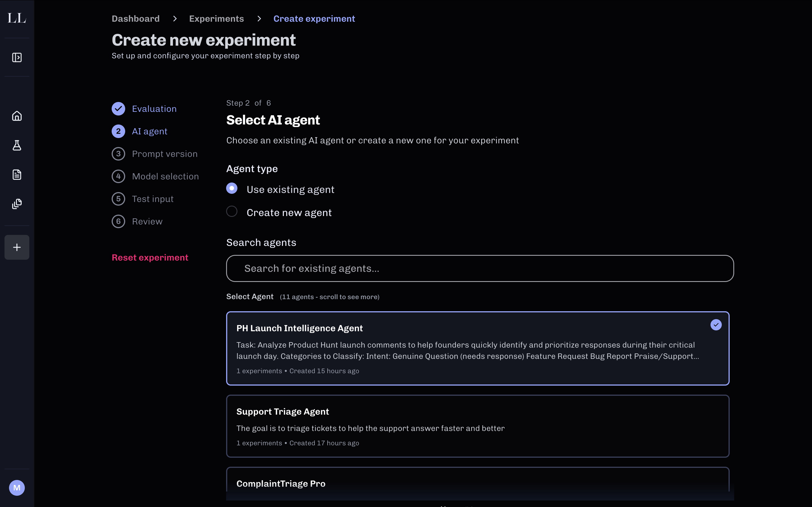Open the Home icon in sidebar
Screen dimensions: 812x507
point(17,116)
